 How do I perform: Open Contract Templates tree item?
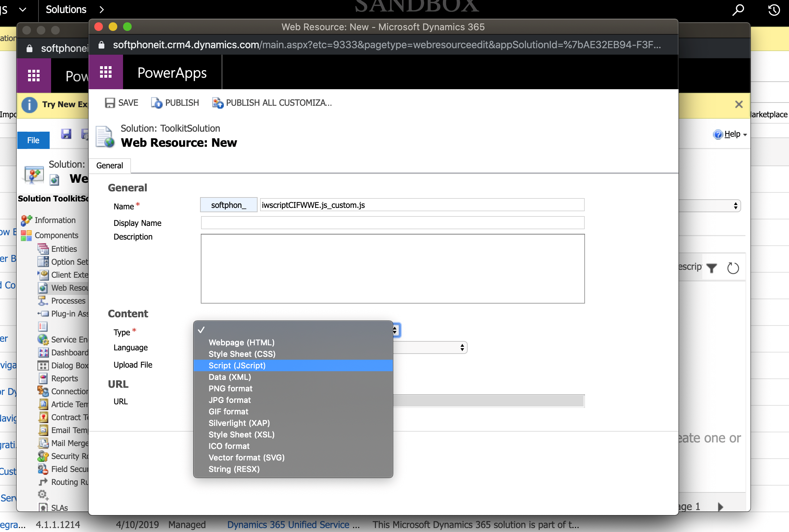[63, 417]
